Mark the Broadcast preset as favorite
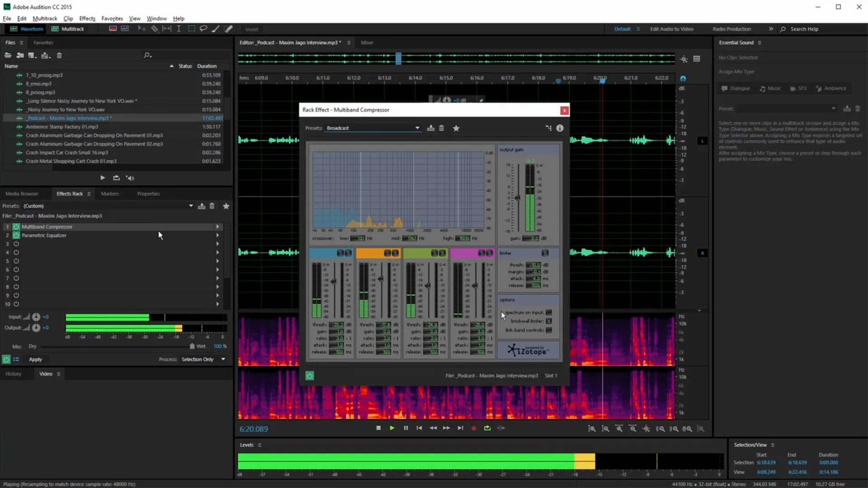The image size is (868, 488). pyautogui.click(x=456, y=128)
